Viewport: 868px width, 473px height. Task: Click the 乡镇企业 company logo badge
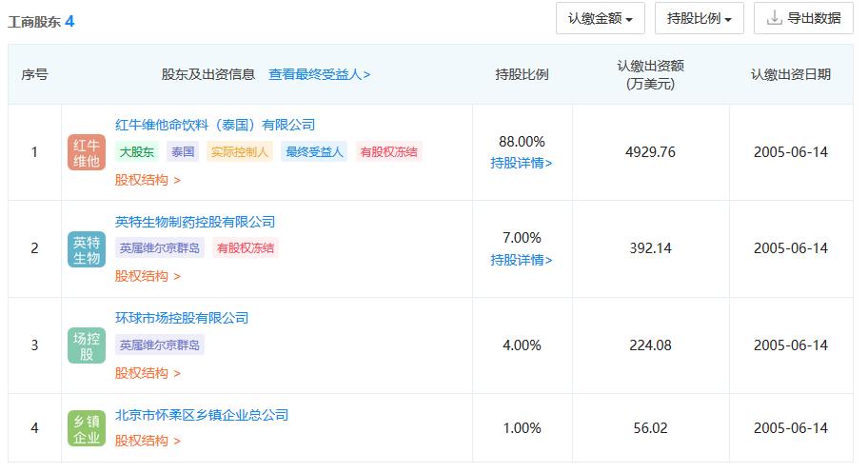click(87, 428)
